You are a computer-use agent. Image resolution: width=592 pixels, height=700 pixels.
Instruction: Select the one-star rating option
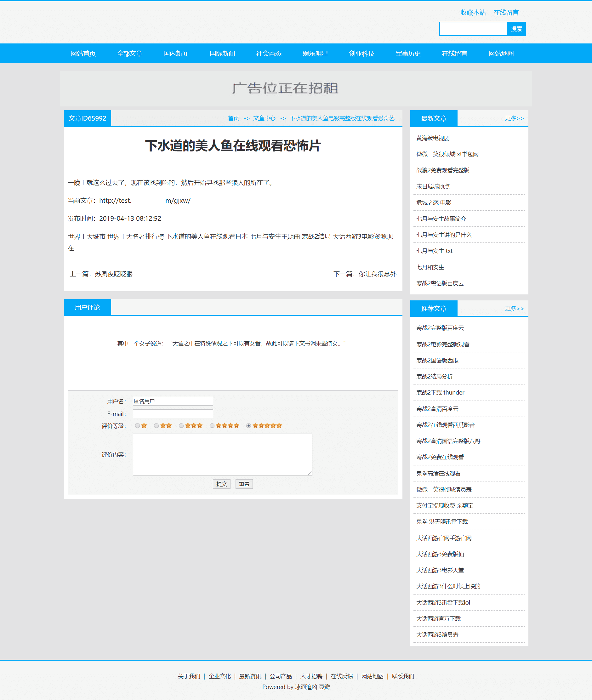point(137,425)
